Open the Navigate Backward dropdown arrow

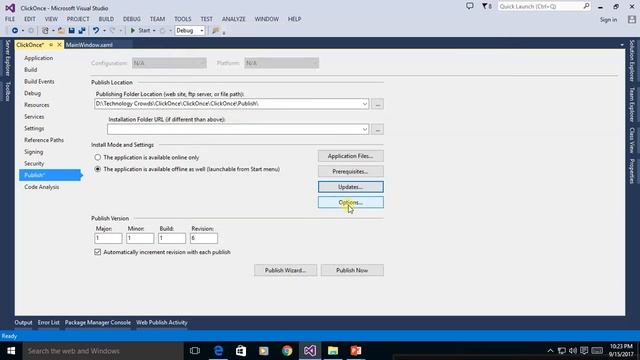22,31
